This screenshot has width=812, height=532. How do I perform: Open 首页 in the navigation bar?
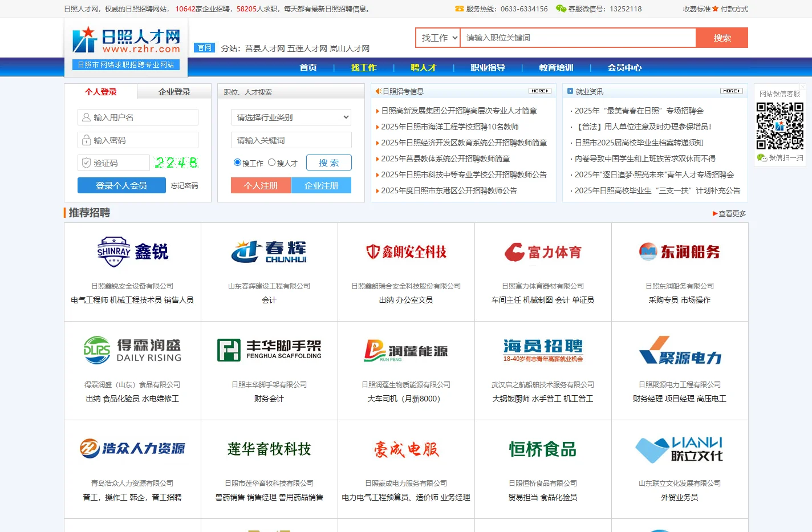click(x=308, y=67)
